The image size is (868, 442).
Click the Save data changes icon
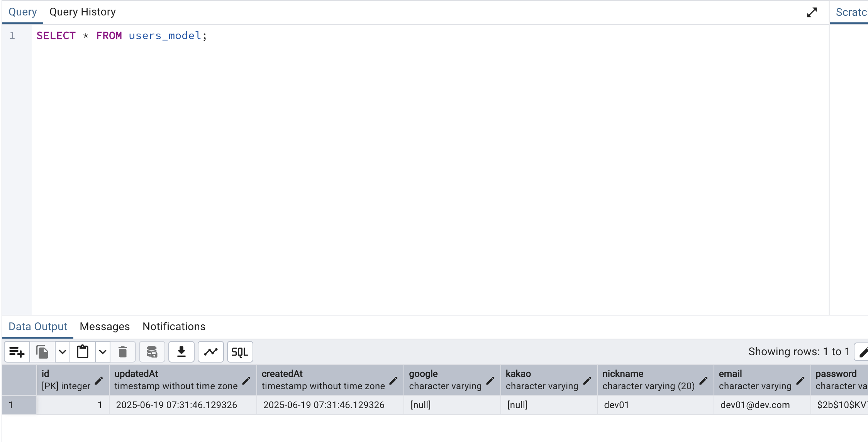pyautogui.click(x=152, y=352)
